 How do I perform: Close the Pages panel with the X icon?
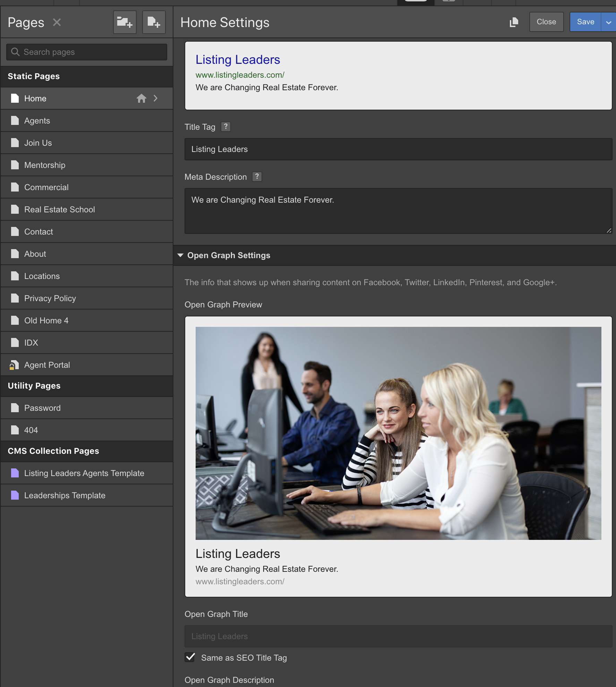[57, 23]
